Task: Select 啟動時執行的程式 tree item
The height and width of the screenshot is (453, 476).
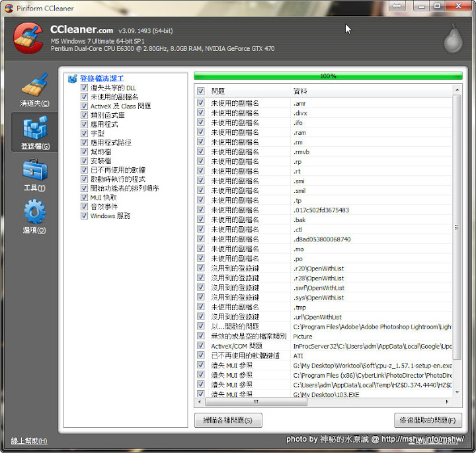Action: pyautogui.click(x=118, y=179)
